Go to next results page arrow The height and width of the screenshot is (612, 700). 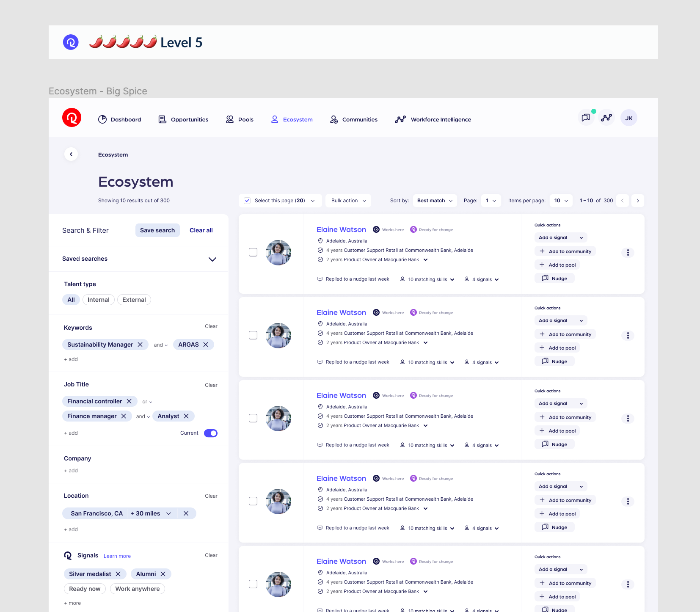638,201
